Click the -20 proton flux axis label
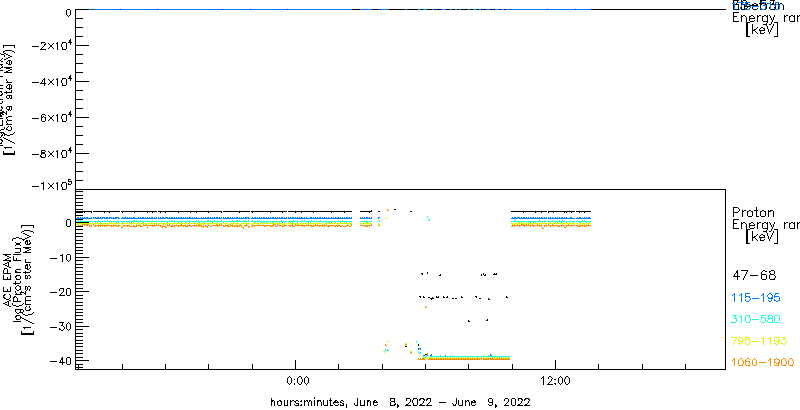This screenshot has height=410, width=800. (x=60, y=292)
